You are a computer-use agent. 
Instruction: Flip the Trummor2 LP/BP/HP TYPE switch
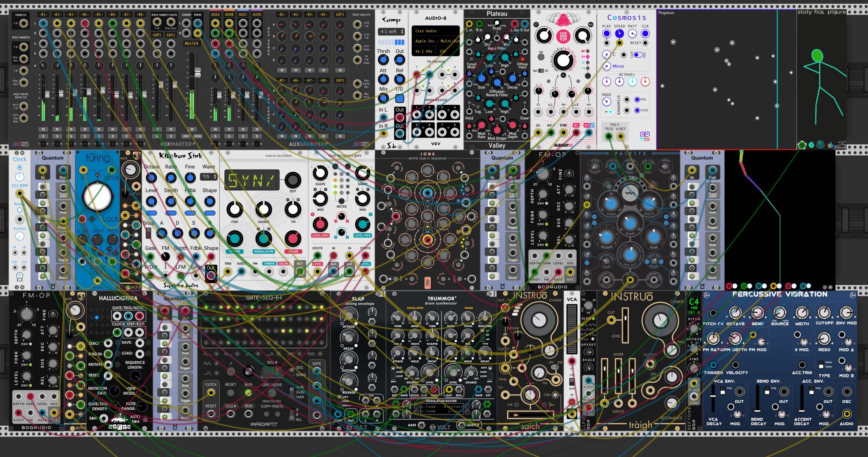click(483, 335)
